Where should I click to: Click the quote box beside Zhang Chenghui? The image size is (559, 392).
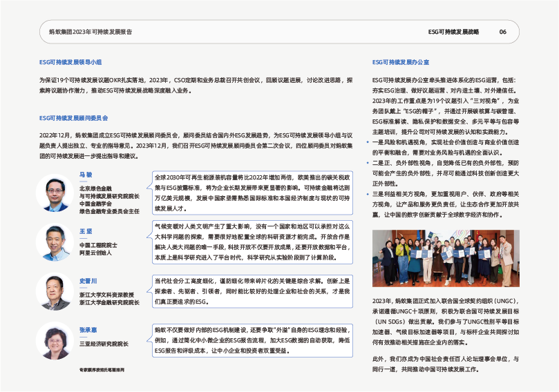(252, 340)
